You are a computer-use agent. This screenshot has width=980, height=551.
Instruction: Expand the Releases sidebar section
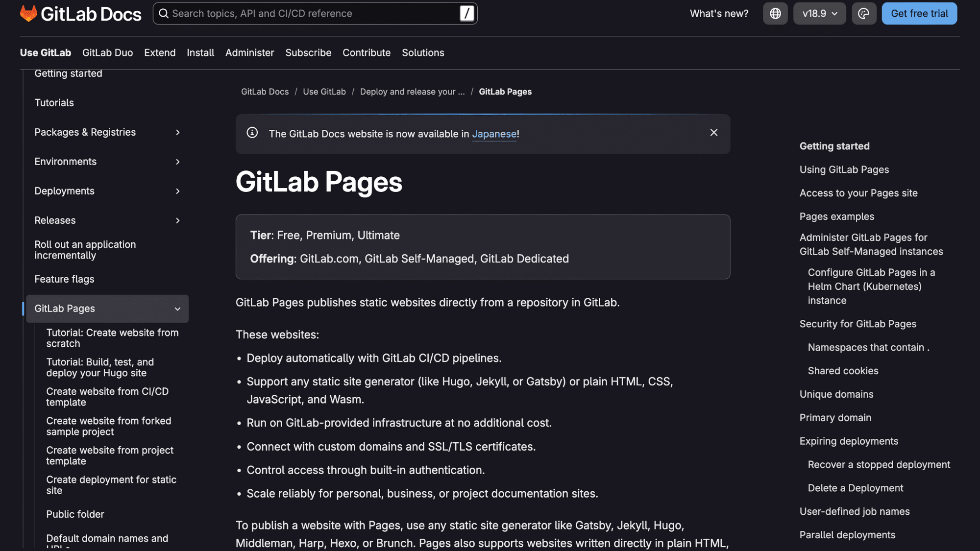point(177,220)
